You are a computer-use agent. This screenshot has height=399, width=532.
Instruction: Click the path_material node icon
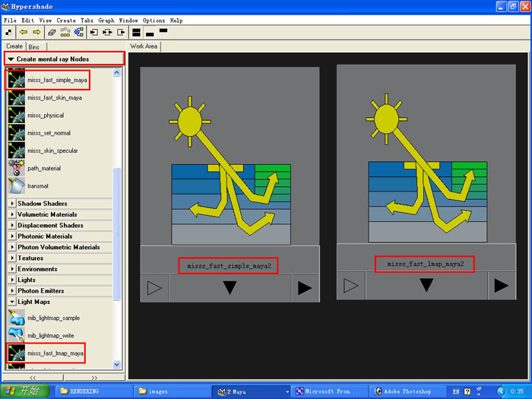coord(16,168)
